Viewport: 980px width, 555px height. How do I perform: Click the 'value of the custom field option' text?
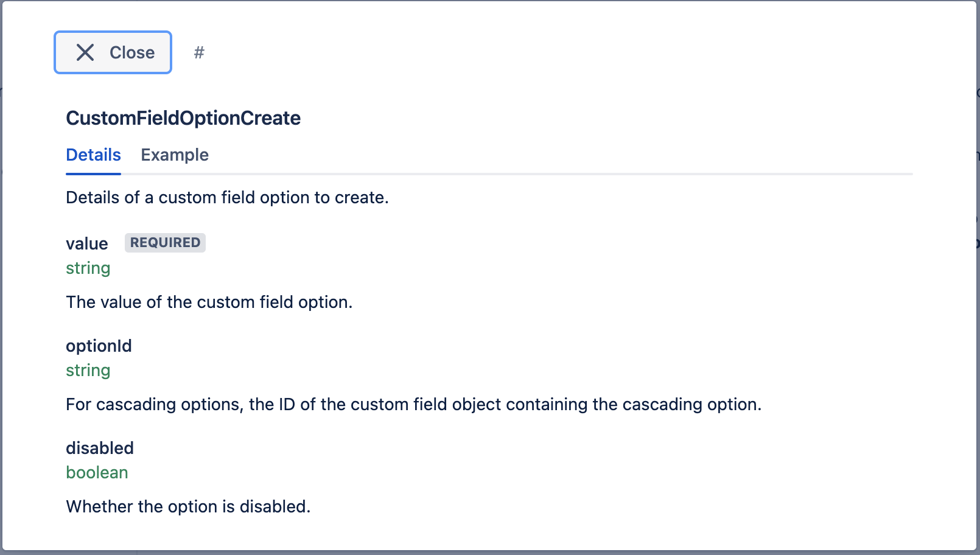click(209, 302)
